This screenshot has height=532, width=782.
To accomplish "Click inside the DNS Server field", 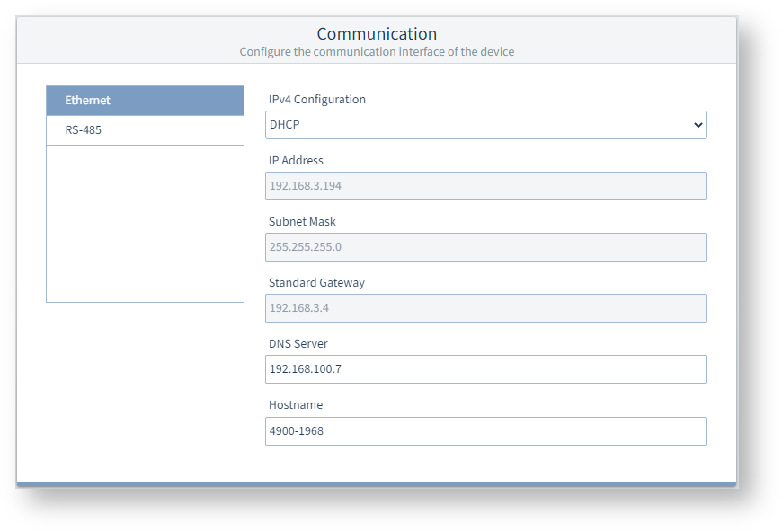I will 485,369.
